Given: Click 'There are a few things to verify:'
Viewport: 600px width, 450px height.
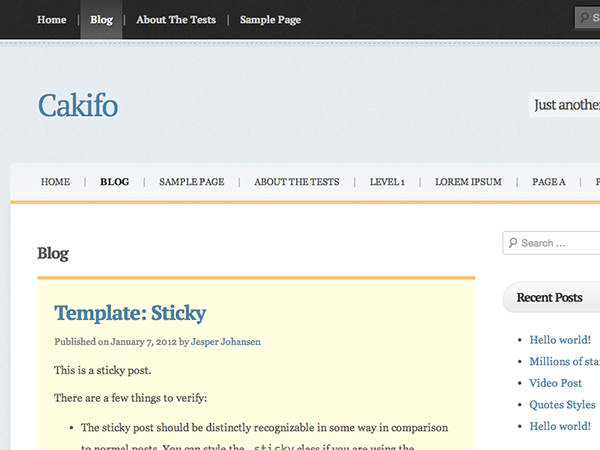Looking at the screenshot, I should 130,398.
